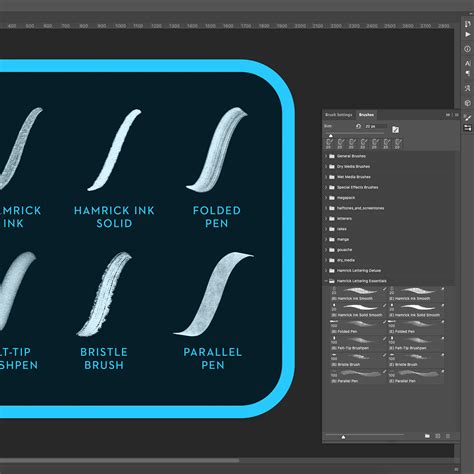Pick the (E) Felt-Tip Brushpen eraser
Image resolution: width=474 pixels, height=474 pixels.
pos(416,343)
